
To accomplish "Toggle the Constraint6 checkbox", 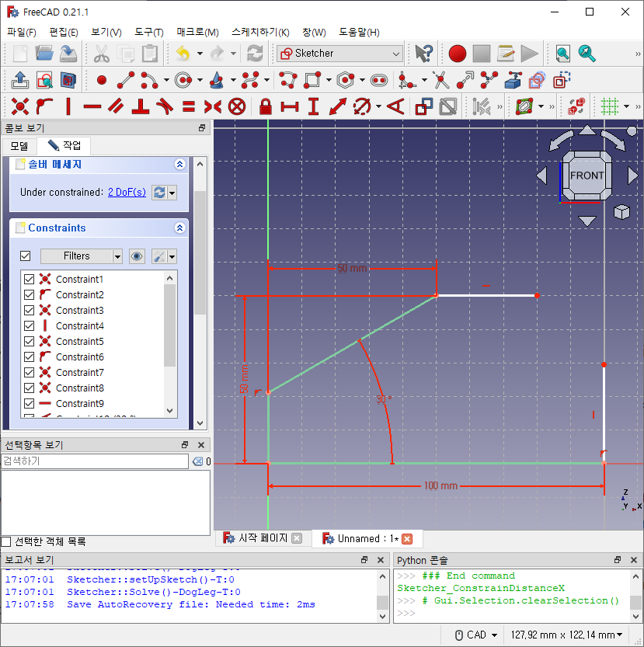I will pyautogui.click(x=29, y=357).
